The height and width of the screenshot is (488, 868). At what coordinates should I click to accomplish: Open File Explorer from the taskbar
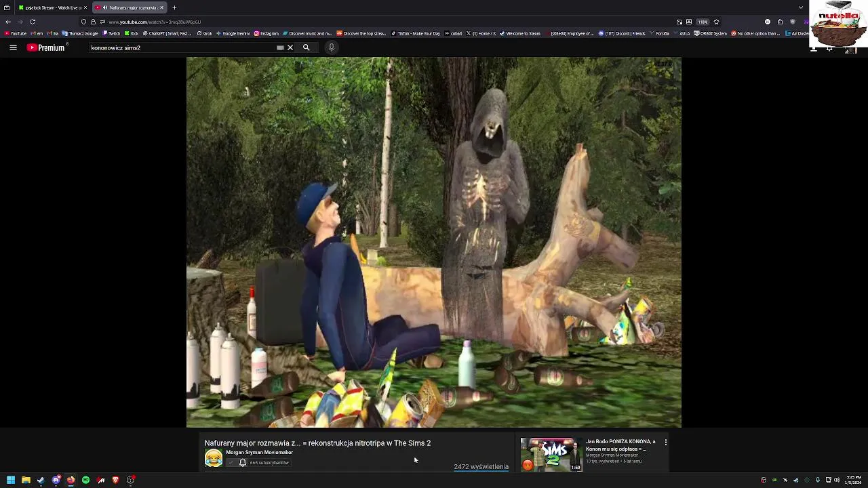click(26, 480)
